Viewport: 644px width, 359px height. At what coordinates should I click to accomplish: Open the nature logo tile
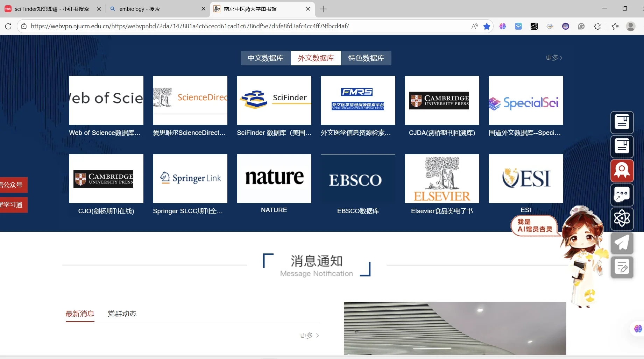pos(274,179)
